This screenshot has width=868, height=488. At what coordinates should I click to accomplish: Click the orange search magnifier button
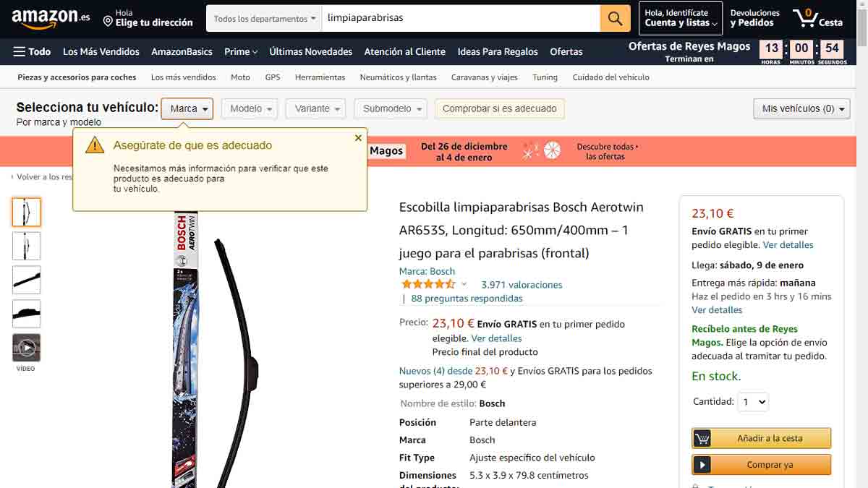[x=615, y=19]
